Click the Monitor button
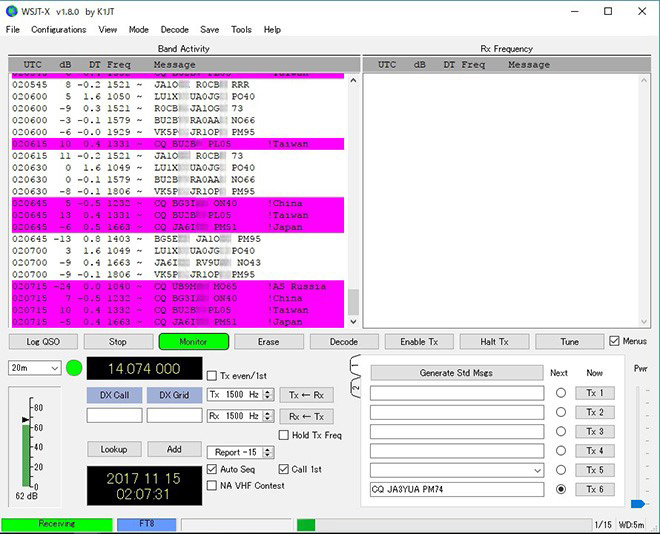Image resolution: width=660 pixels, height=534 pixels. point(193,342)
